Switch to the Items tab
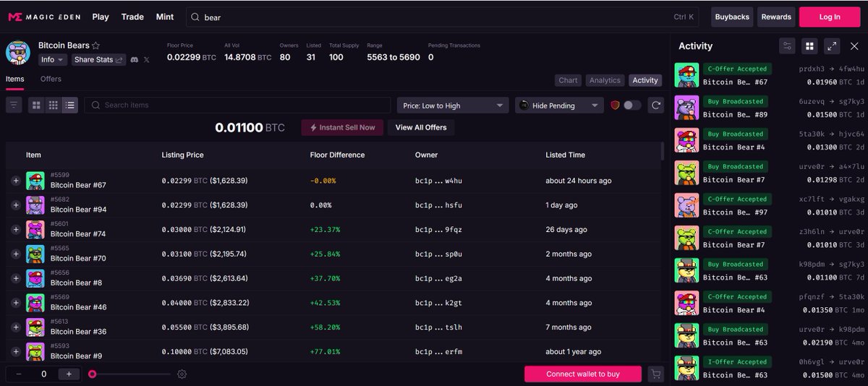 [14, 80]
